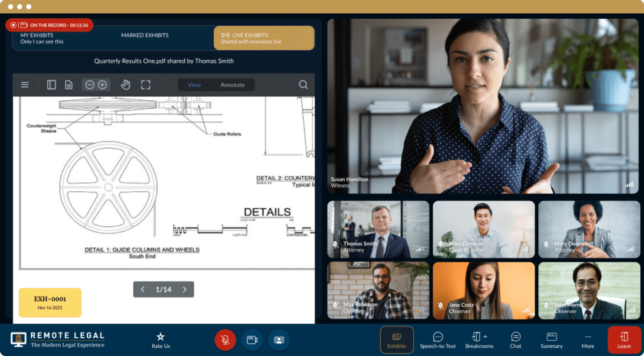Expand the Breakrooms menu
Screen dimensions: 644x356
pyautogui.click(x=479, y=340)
